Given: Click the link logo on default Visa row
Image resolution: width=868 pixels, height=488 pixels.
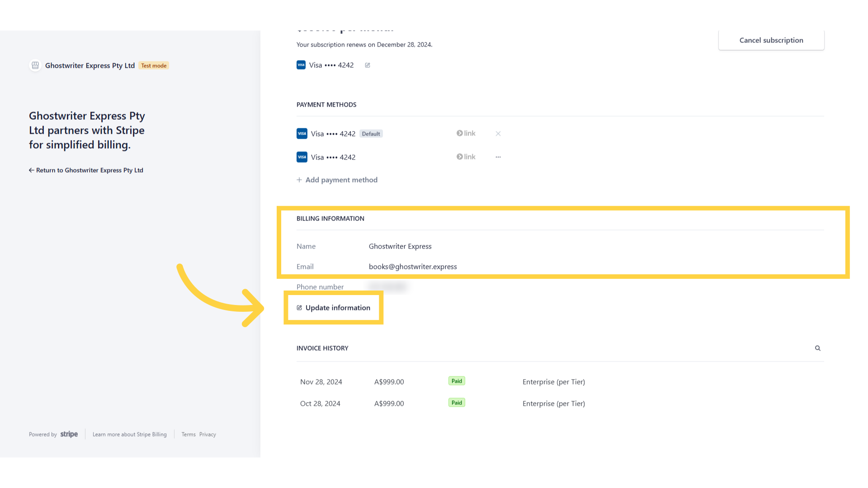Looking at the screenshot, I should [466, 133].
